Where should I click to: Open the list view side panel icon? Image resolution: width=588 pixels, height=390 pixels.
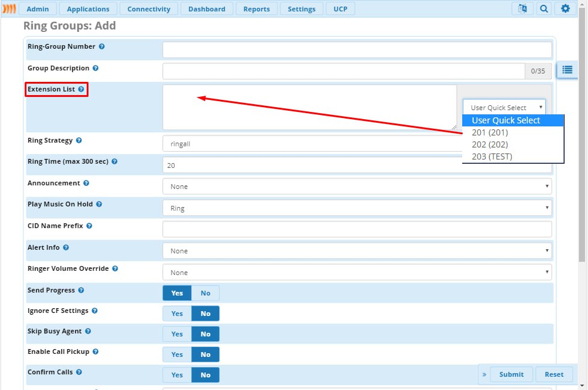click(x=567, y=70)
